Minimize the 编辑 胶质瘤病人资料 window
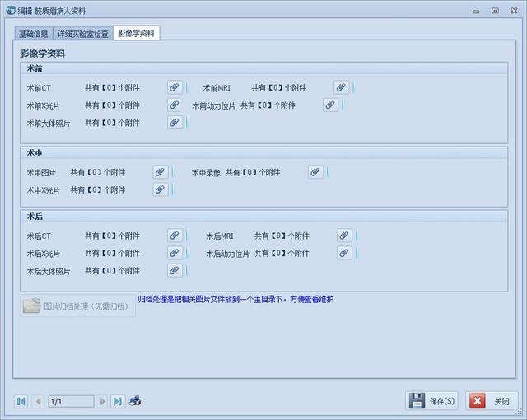The width and height of the screenshot is (527, 420). [x=476, y=11]
